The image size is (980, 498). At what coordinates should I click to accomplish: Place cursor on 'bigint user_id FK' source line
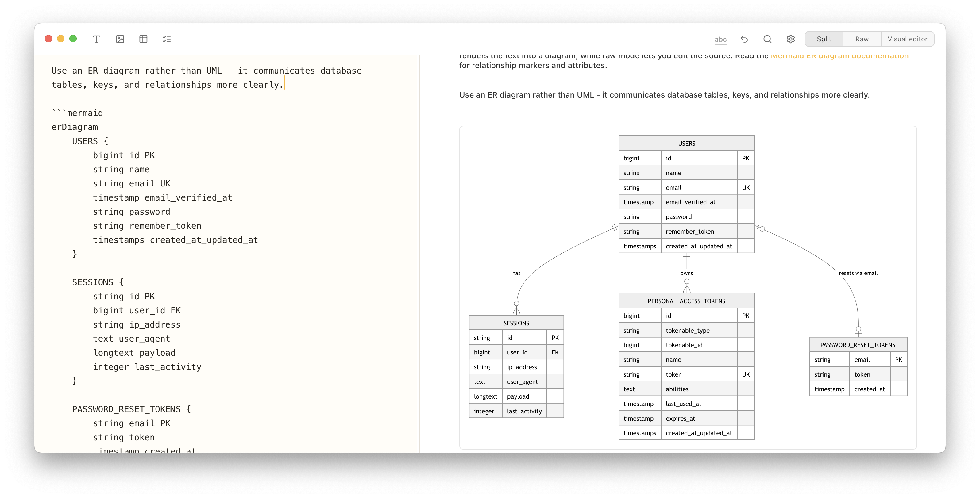click(x=137, y=311)
